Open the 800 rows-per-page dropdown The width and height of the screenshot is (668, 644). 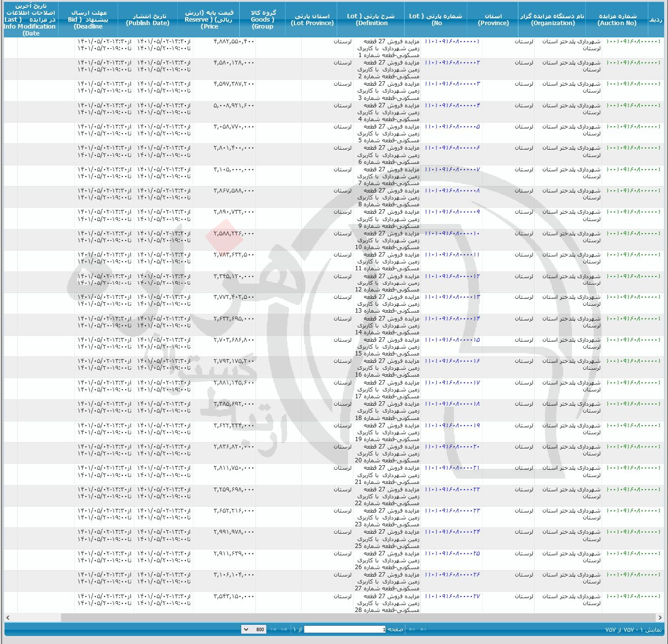[254, 629]
